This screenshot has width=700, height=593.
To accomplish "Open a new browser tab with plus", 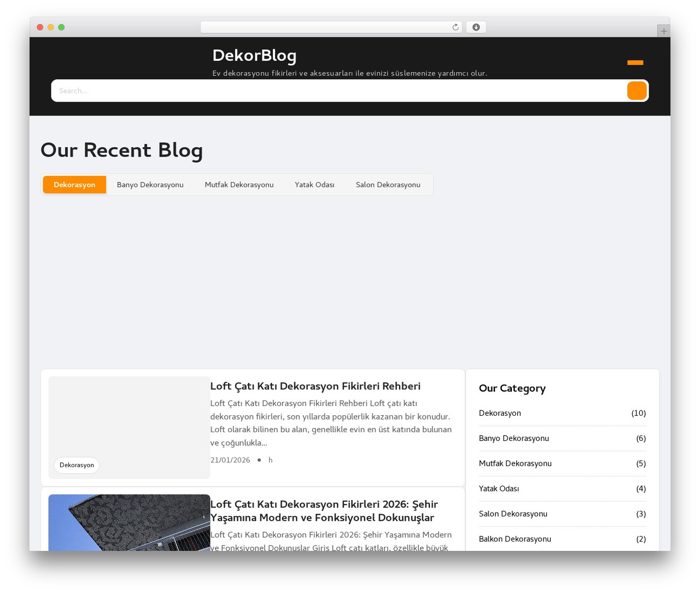I will coord(663,31).
